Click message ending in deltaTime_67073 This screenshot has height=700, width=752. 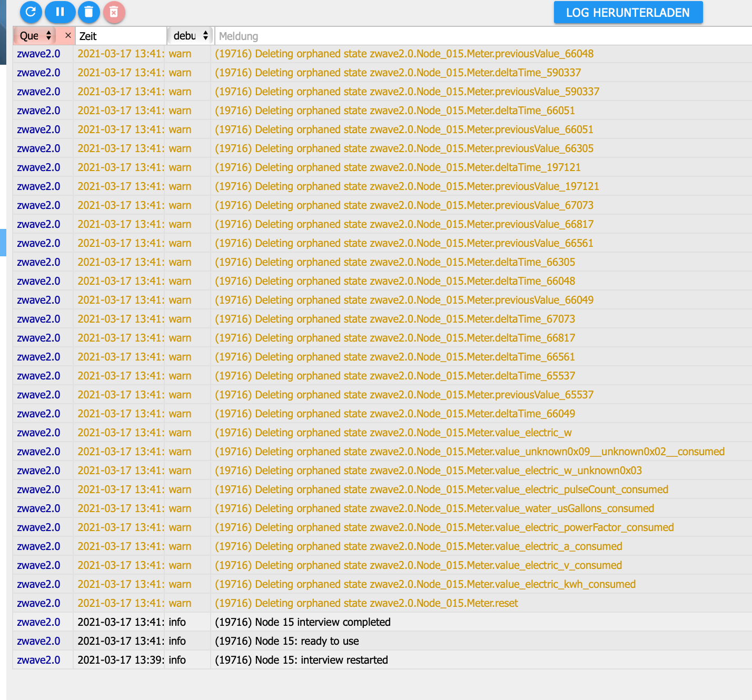[x=395, y=319]
